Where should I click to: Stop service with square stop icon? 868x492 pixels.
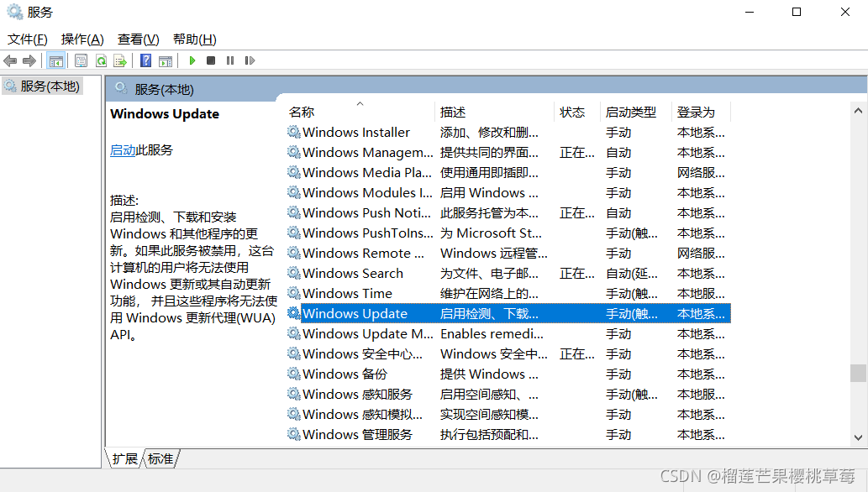(x=211, y=61)
